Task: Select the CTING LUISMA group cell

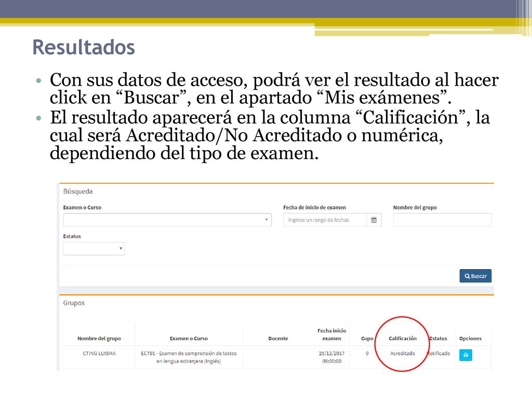Action: pos(99,353)
